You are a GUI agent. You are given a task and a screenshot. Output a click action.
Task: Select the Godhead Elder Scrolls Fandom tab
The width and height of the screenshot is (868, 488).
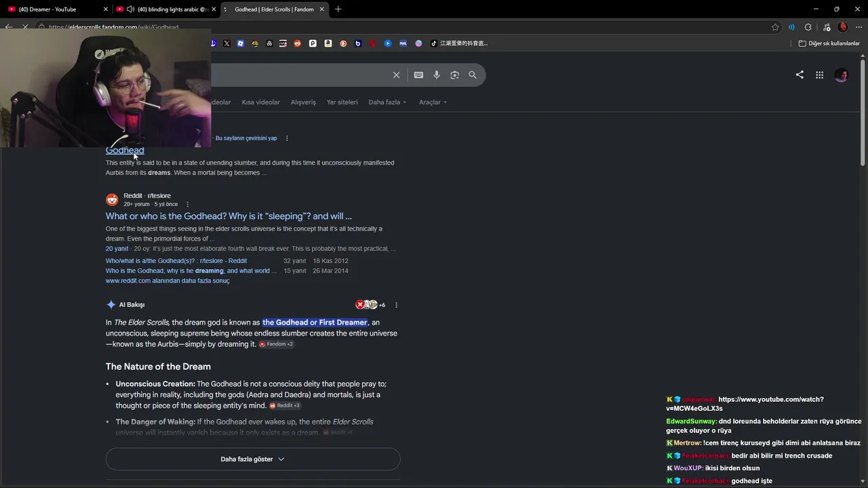274,9
